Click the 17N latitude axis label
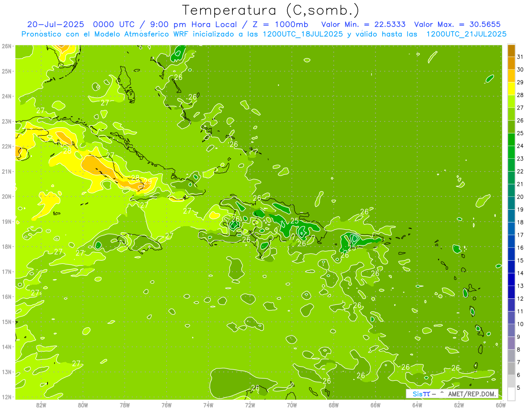Screen dimensions: 532x411 tap(7, 271)
